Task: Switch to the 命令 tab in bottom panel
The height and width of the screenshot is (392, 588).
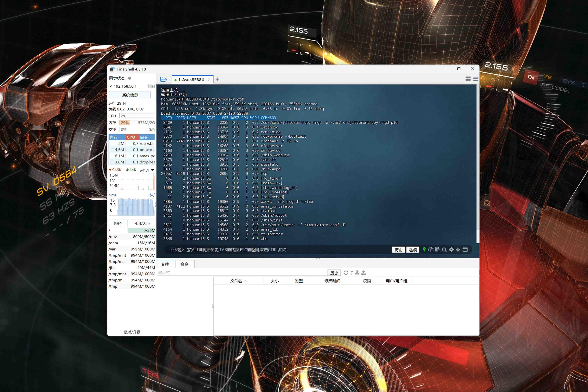Action: tap(184, 264)
